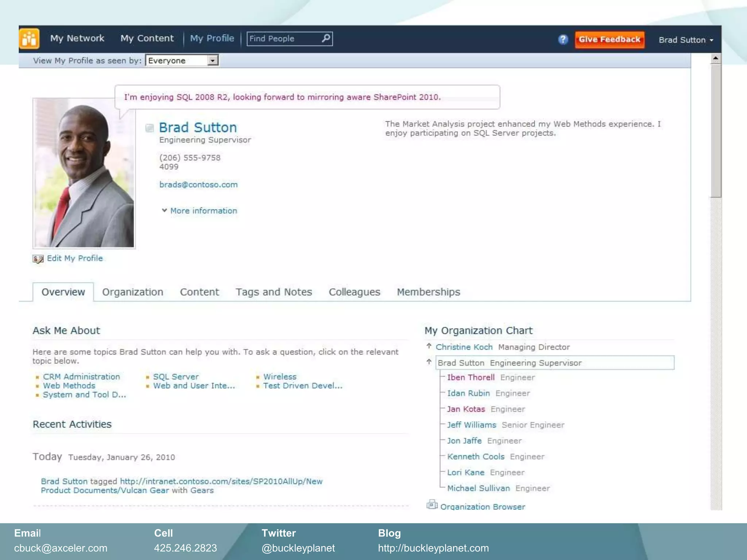The height and width of the screenshot is (560, 747).
Task: Click Iben Thorell in the organization chart
Action: (x=471, y=377)
